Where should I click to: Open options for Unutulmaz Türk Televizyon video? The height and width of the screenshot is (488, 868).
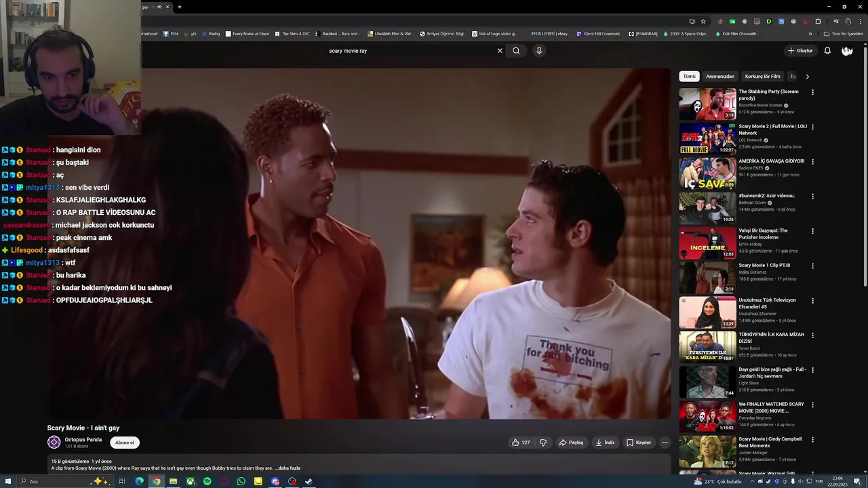tap(813, 301)
